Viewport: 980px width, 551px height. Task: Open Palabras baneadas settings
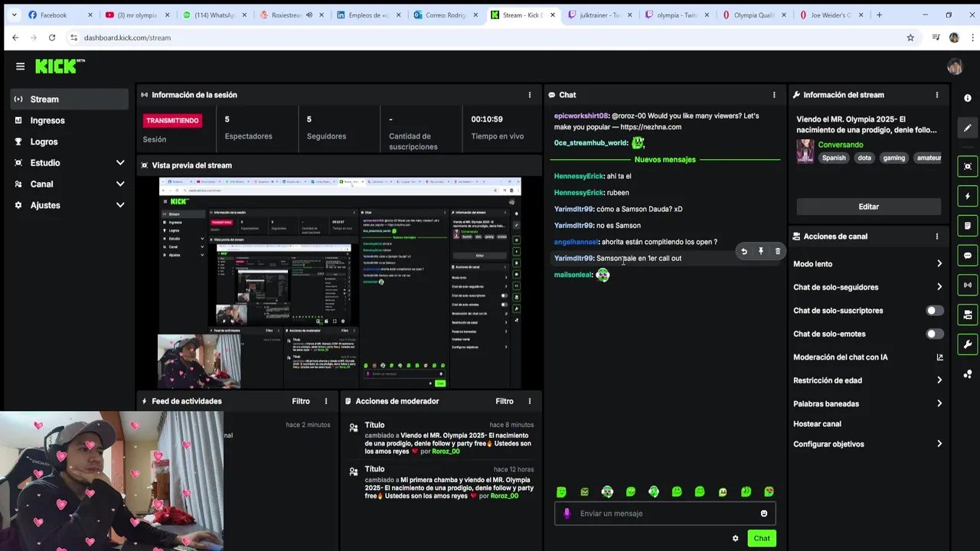[x=868, y=403]
